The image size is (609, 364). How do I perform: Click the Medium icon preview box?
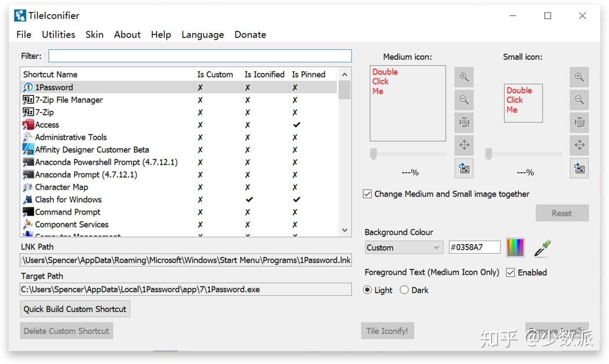pos(408,103)
